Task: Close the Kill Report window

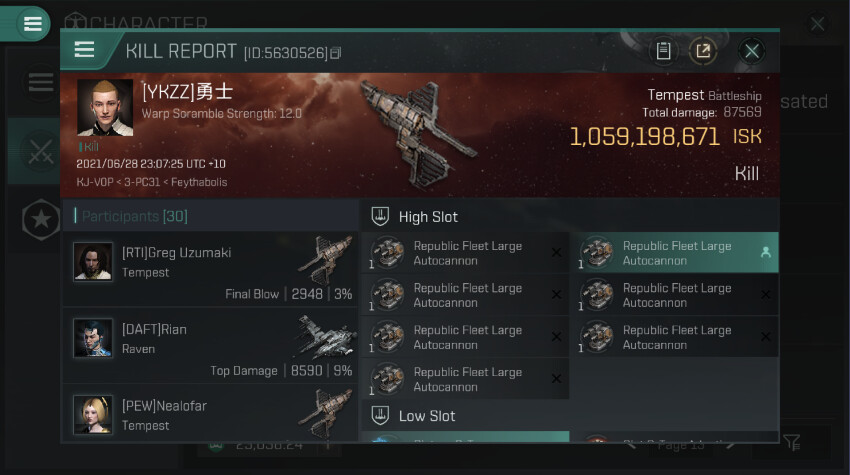Action: click(751, 52)
